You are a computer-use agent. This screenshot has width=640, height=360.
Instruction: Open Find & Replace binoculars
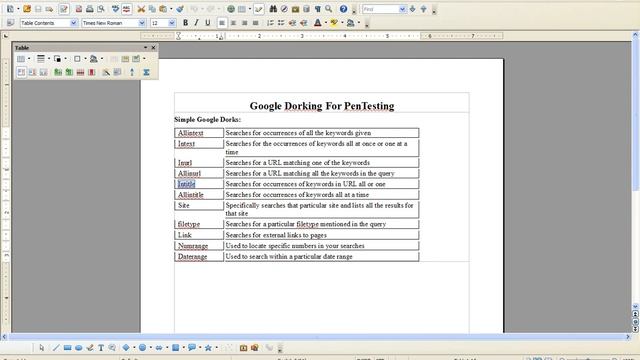[x=273, y=9]
